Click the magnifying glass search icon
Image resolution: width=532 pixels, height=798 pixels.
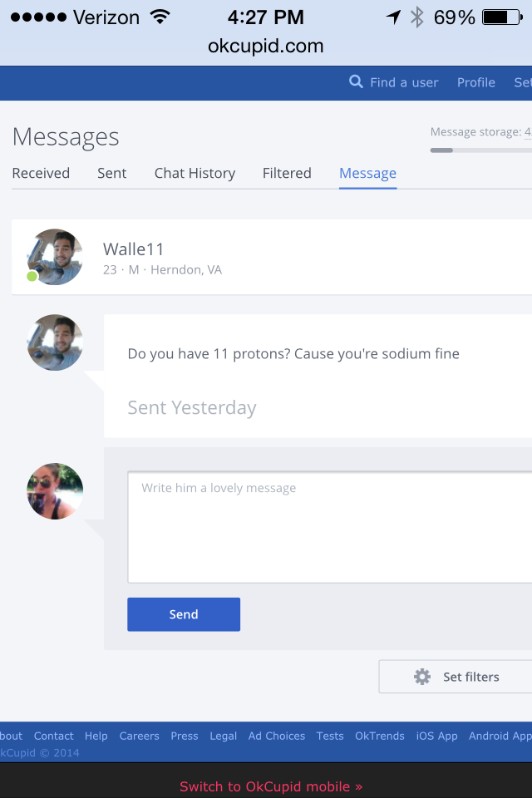[x=356, y=81]
